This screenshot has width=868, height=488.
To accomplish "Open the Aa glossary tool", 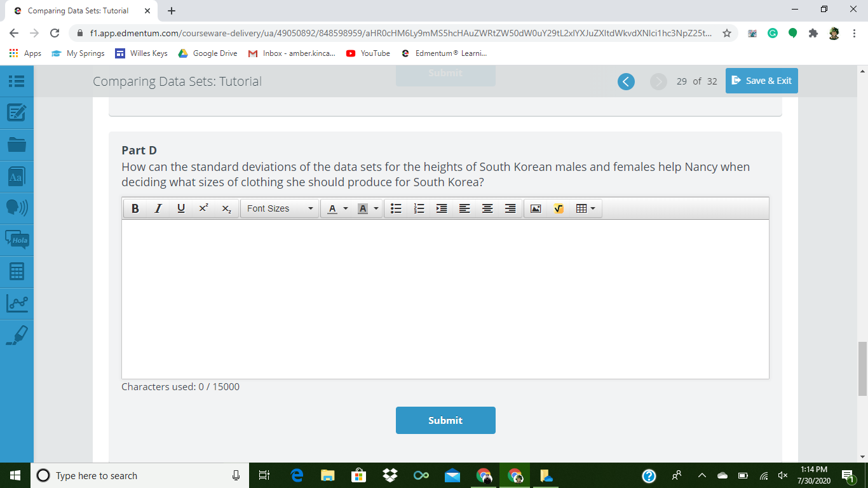I will 17,177.
